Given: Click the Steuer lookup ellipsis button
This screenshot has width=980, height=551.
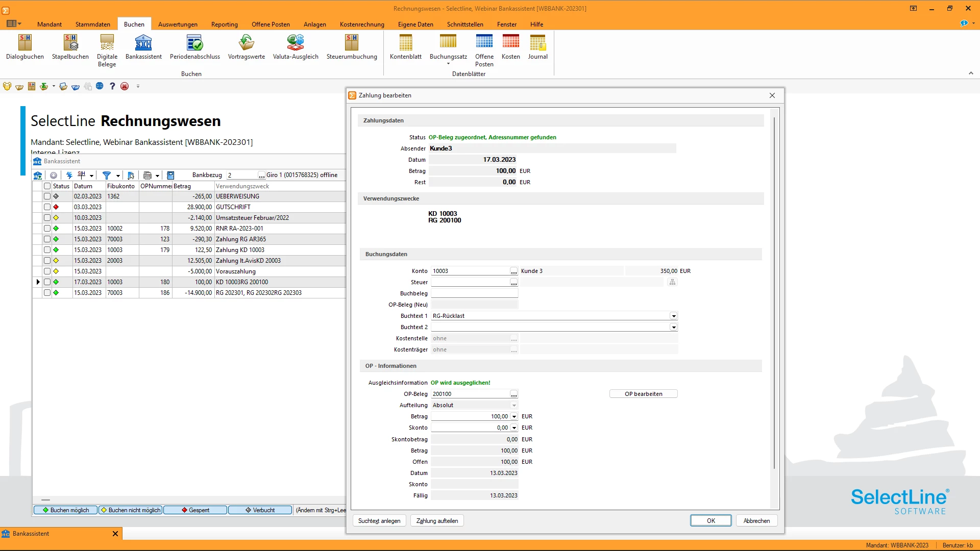Looking at the screenshot, I should (x=514, y=282).
